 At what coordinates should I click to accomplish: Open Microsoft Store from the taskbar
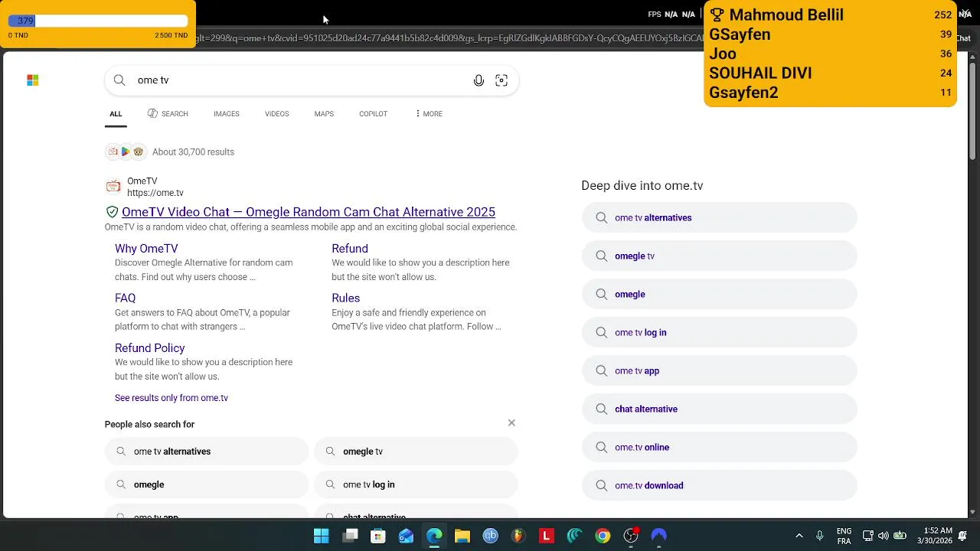click(378, 536)
